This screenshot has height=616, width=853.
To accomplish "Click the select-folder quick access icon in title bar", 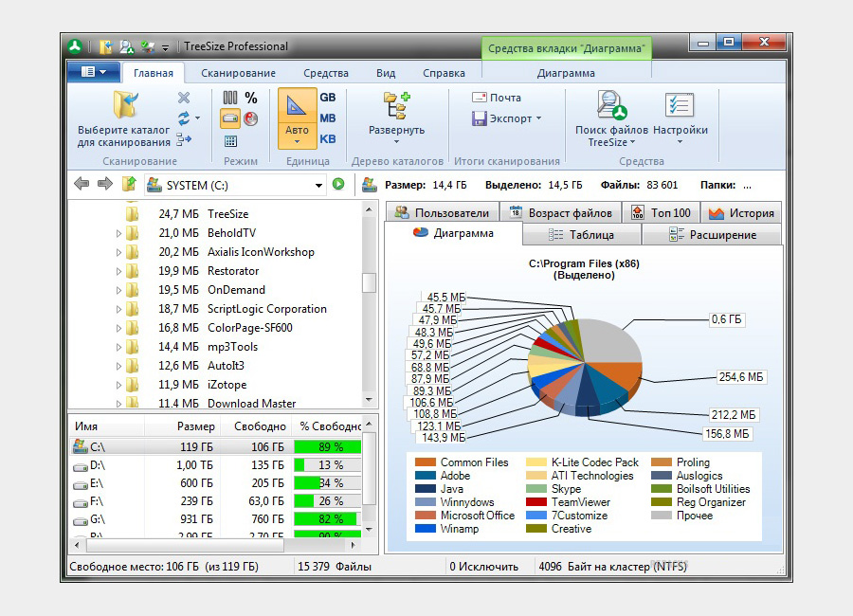I will coord(106,47).
